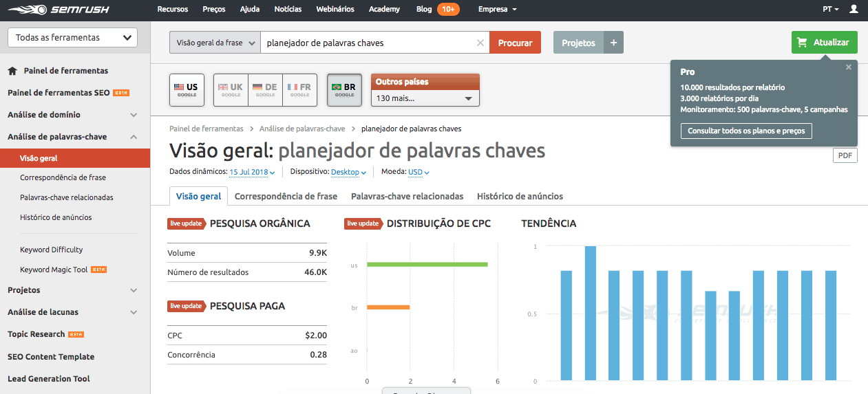The image size is (868, 394).
Task: Open Painel de ferramentas SEO in sidebar
Action: click(59, 92)
